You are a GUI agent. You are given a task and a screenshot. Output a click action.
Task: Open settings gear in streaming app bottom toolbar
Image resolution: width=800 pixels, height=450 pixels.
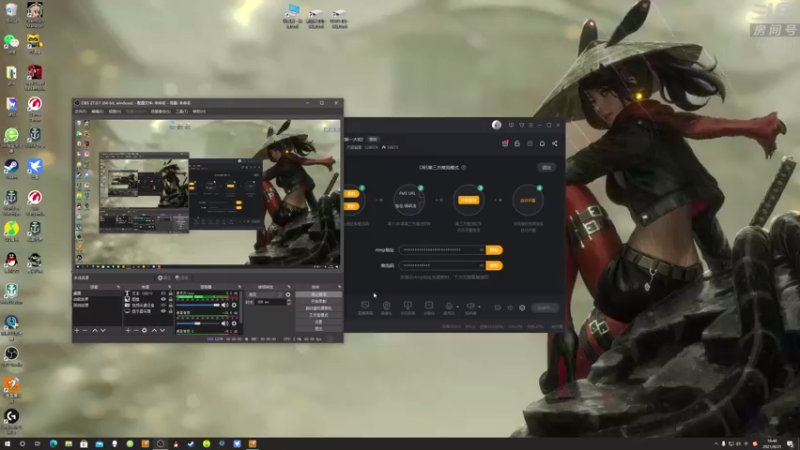point(522,308)
